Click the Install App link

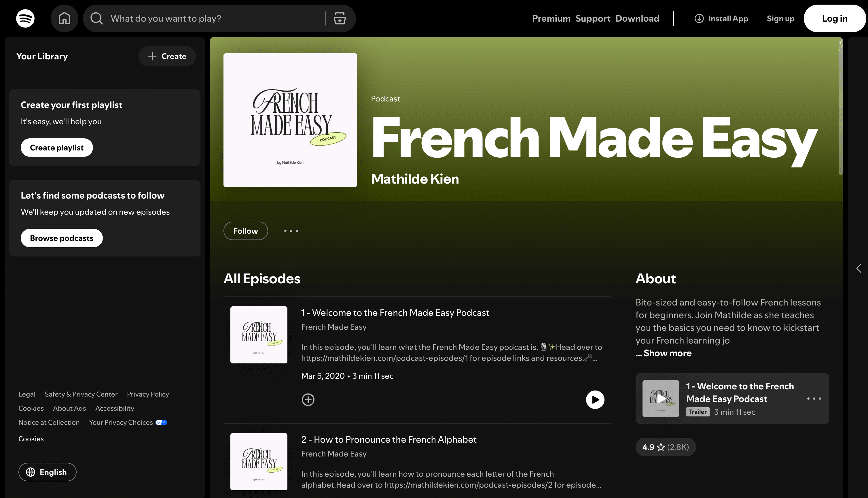click(x=721, y=18)
